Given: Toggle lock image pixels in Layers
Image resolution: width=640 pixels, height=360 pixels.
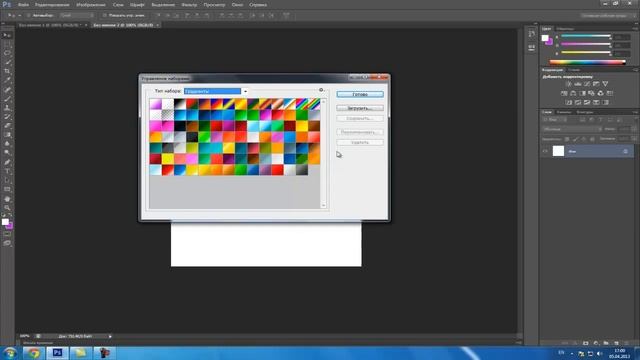Looking at the screenshot, I should point(576,139).
